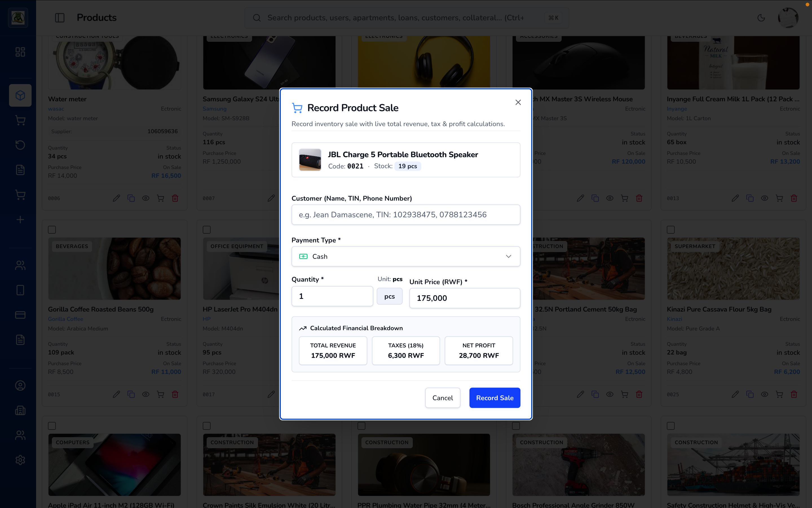Open the tablet device icon in sidebar
Screen dimensions: 812x508
click(x=20, y=290)
